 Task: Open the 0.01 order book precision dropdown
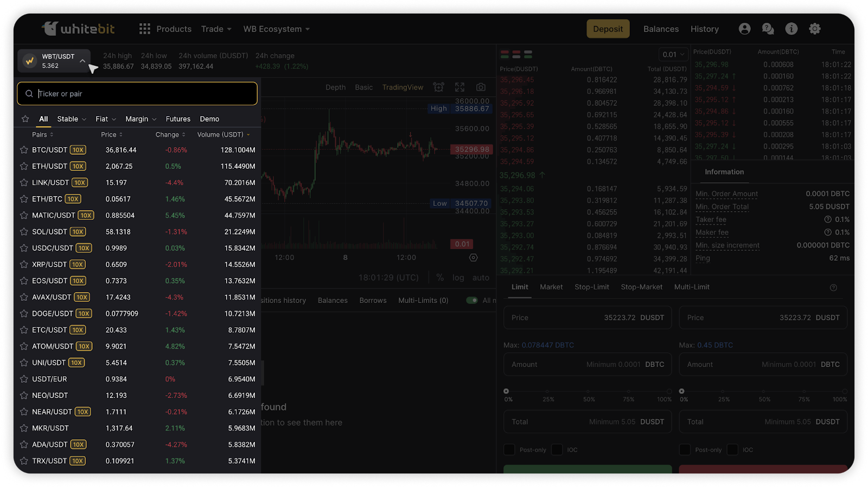(673, 54)
